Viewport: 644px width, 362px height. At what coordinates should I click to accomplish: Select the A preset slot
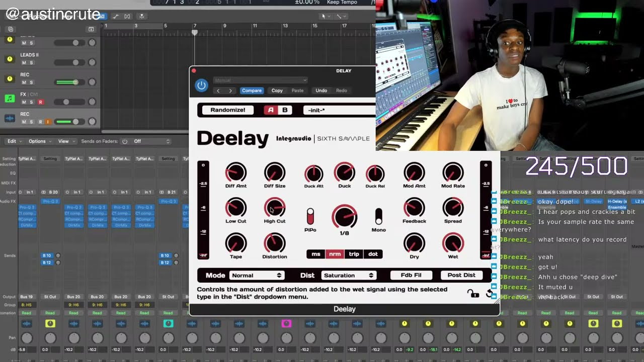point(271,110)
